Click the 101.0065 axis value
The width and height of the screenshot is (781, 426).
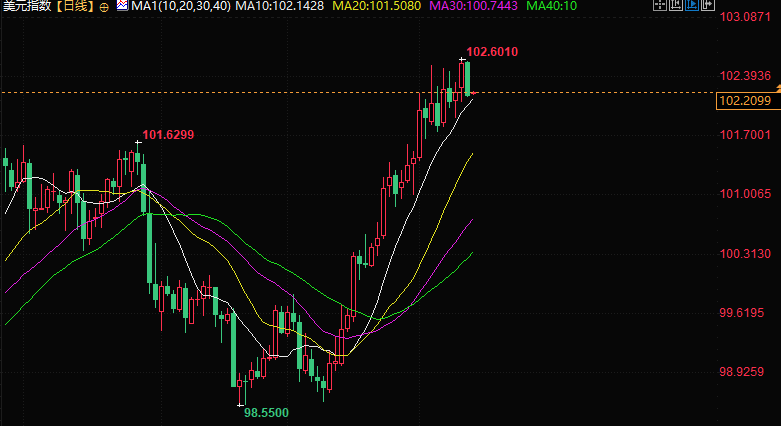[745, 194]
